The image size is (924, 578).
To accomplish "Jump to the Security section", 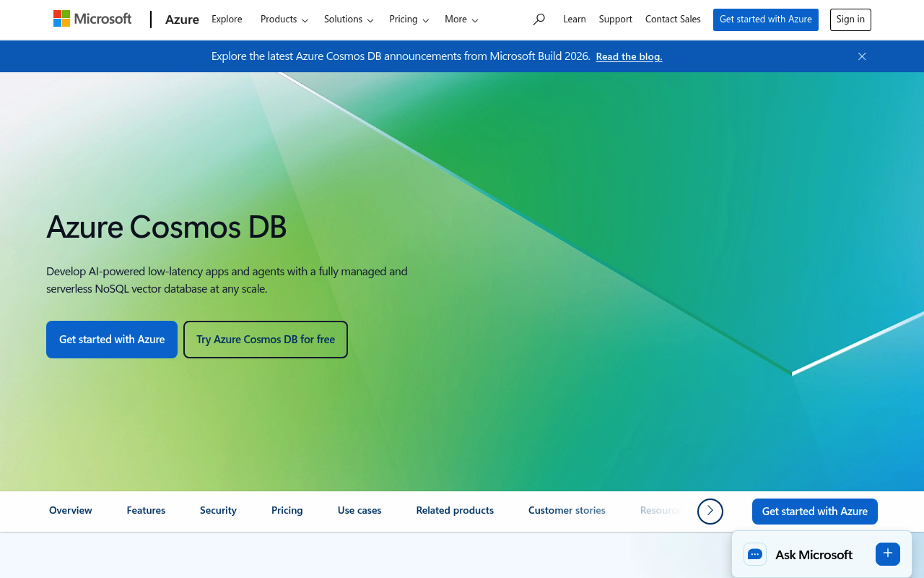I will pos(218,510).
